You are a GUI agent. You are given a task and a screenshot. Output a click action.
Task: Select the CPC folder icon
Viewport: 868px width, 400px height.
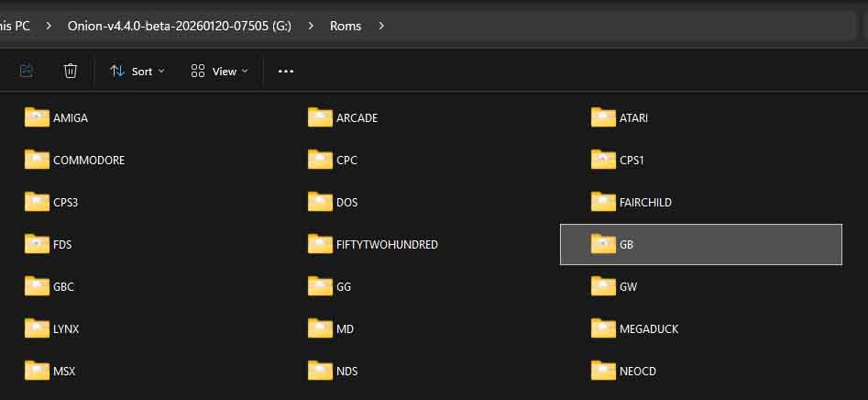point(321,160)
